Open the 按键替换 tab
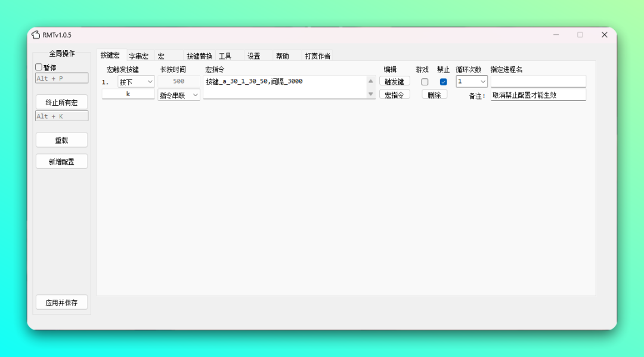 pos(199,56)
